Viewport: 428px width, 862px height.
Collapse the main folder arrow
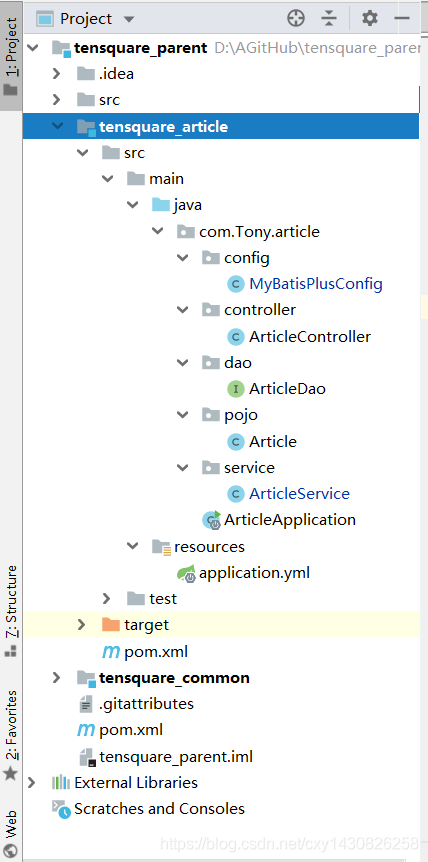point(108,179)
